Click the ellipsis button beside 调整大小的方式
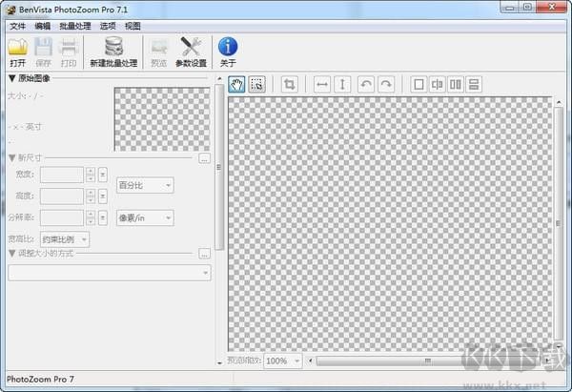 click(x=204, y=254)
